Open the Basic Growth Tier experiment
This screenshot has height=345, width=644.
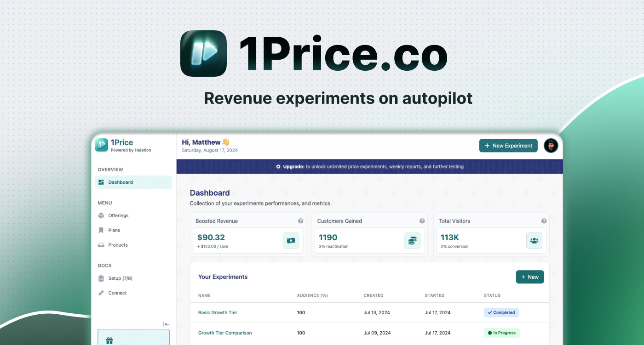coord(218,312)
